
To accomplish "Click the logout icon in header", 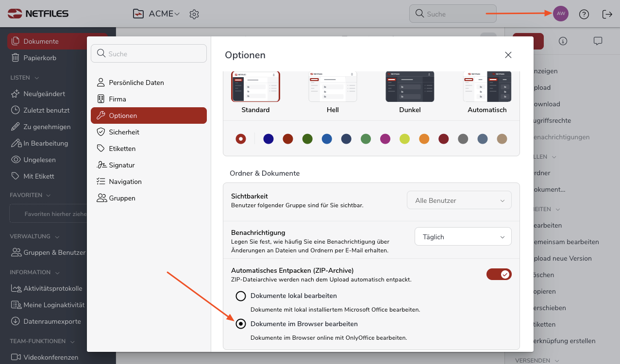I will 607,14.
